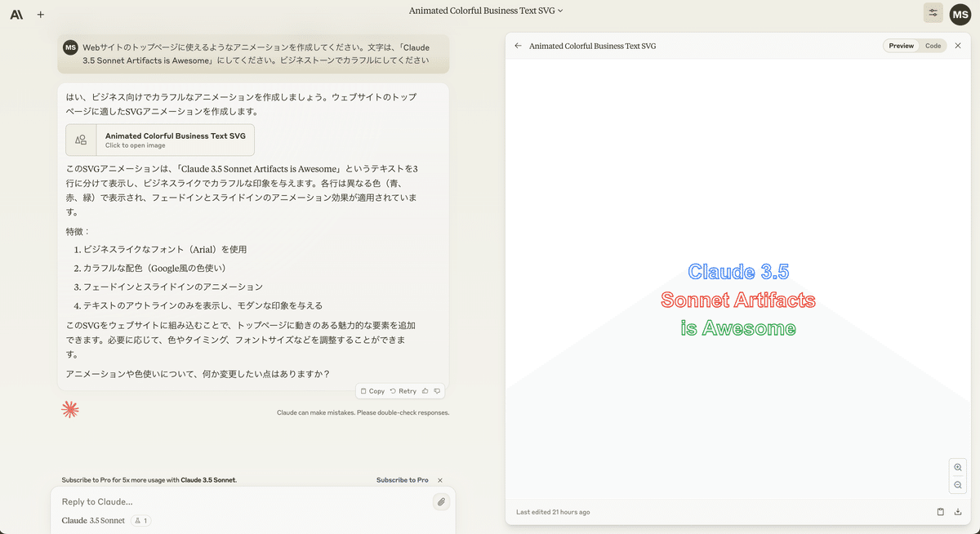Screen dimensions: 980x534
Task: Open chat title dropdown menu
Action: tap(486, 11)
